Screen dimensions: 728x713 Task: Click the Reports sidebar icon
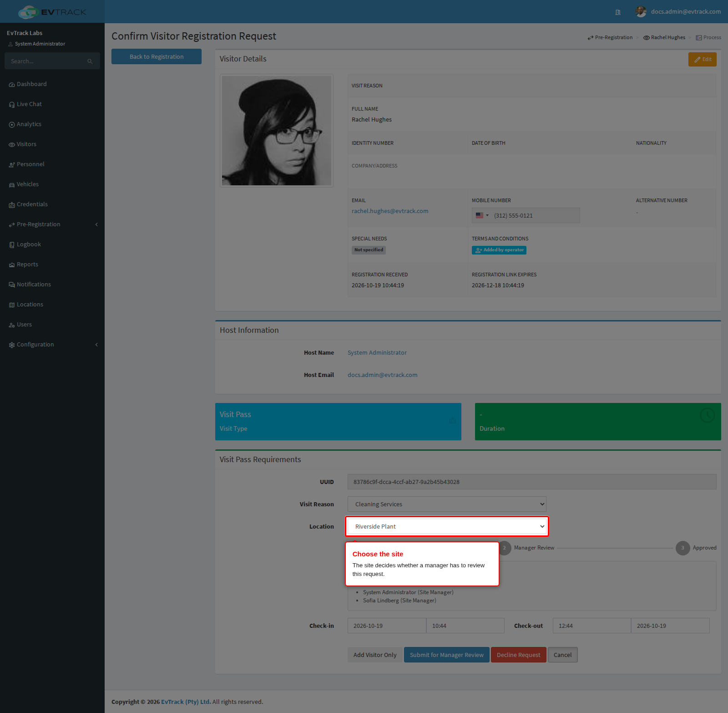click(x=12, y=265)
